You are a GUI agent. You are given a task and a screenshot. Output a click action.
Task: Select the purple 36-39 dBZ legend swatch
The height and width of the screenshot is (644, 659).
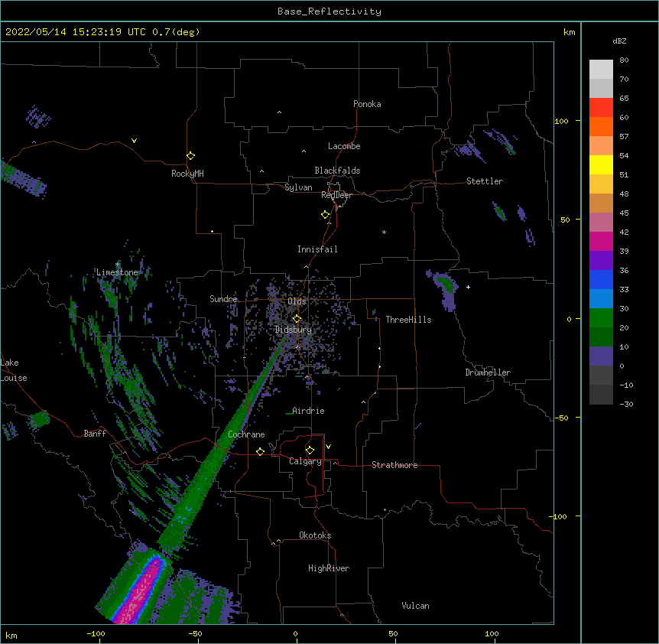coord(601,261)
